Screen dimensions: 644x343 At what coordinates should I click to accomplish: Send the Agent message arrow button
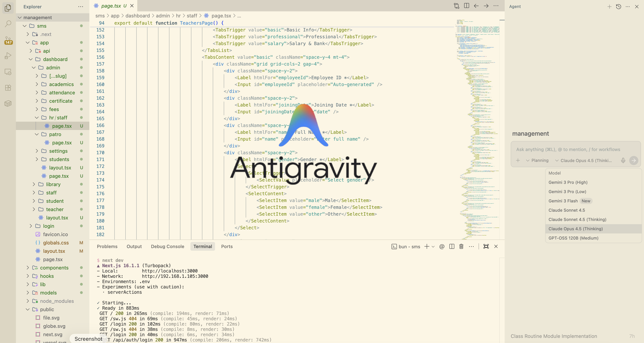coord(634,160)
